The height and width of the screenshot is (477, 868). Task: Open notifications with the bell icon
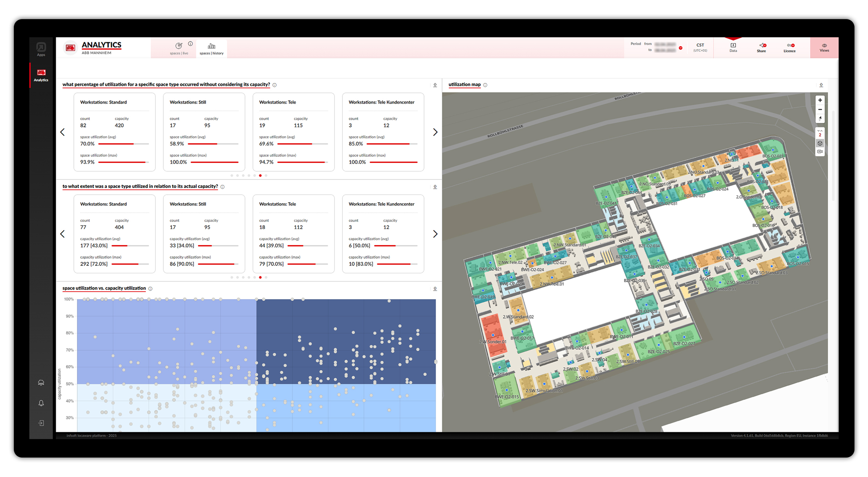pos(41,403)
